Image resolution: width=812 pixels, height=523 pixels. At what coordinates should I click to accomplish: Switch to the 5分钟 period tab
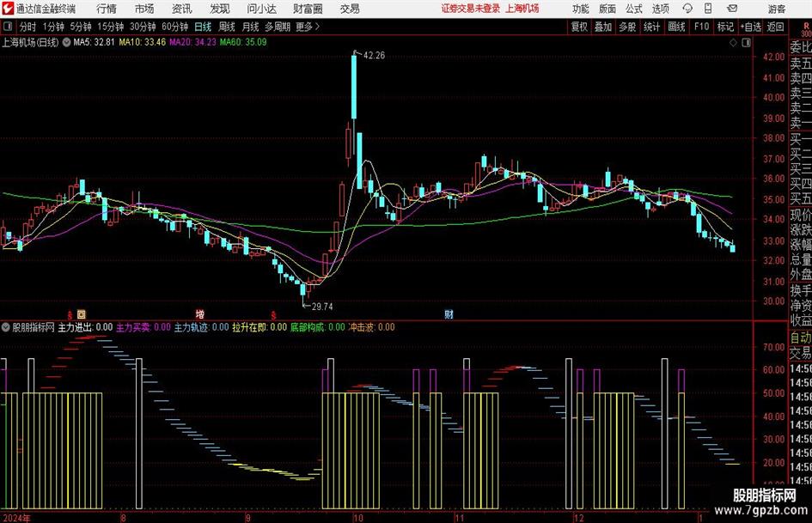(x=81, y=27)
